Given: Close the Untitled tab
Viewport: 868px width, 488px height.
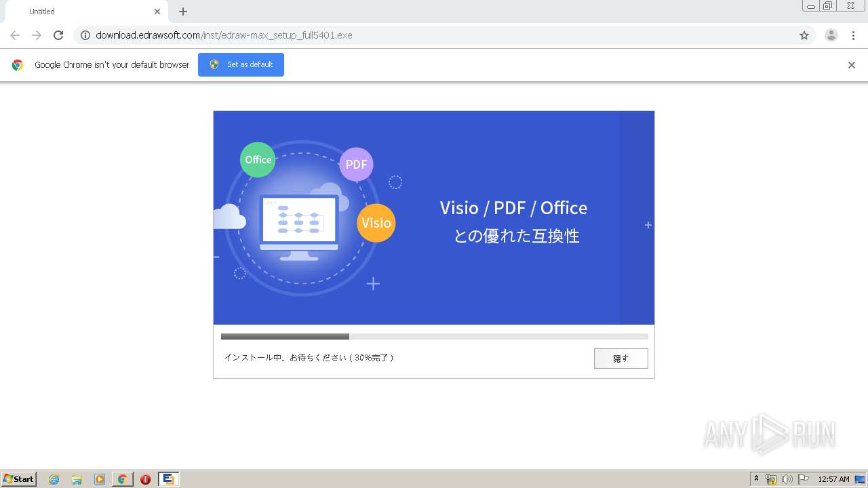Looking at the screenshot, I should (x=157, y=12).
